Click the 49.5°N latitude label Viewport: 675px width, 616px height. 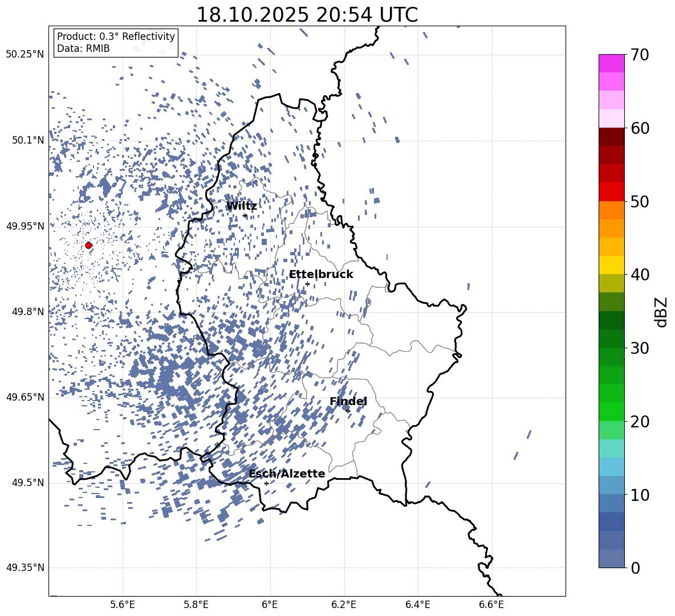click(28, 483)
